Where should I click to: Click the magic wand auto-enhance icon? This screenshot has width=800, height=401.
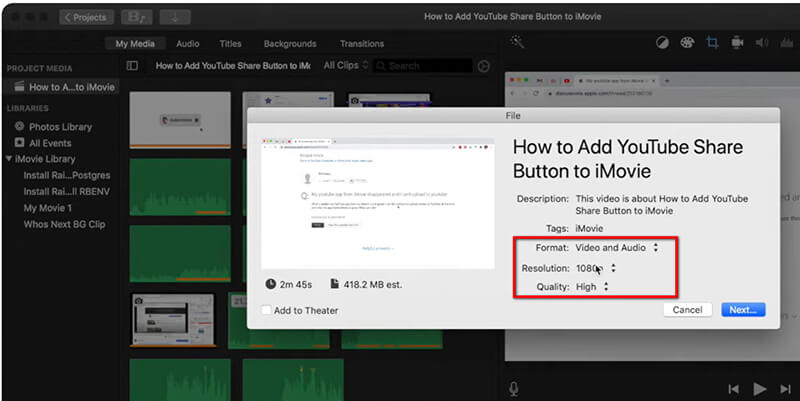(517, 42)
